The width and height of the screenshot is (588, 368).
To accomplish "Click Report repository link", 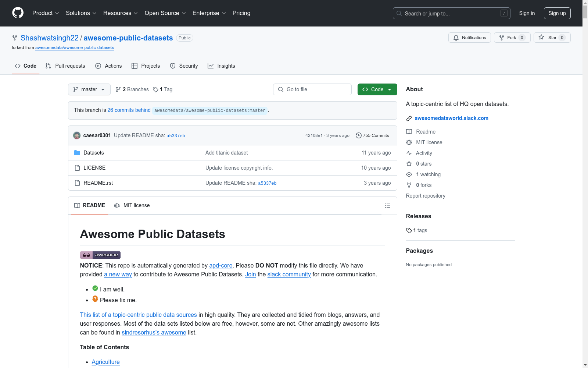I will click(426, 196).
